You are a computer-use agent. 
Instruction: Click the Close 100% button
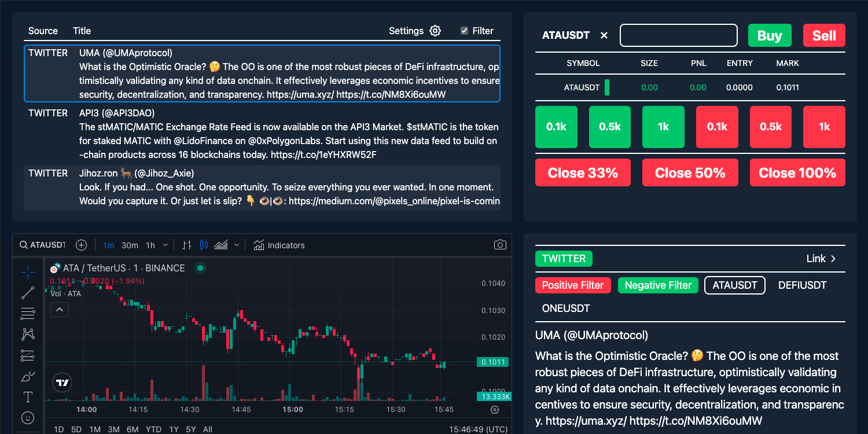click(797, 172)
